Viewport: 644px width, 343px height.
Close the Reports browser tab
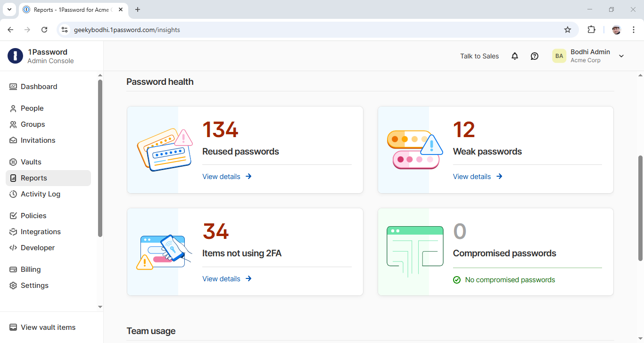click(120, 9)
